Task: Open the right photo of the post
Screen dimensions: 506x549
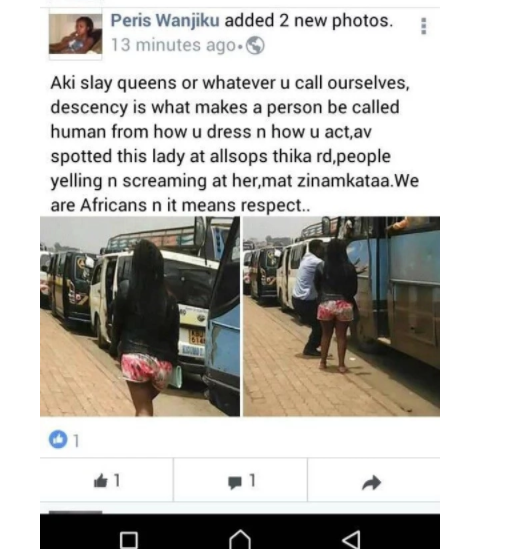Action: [341, 316]
